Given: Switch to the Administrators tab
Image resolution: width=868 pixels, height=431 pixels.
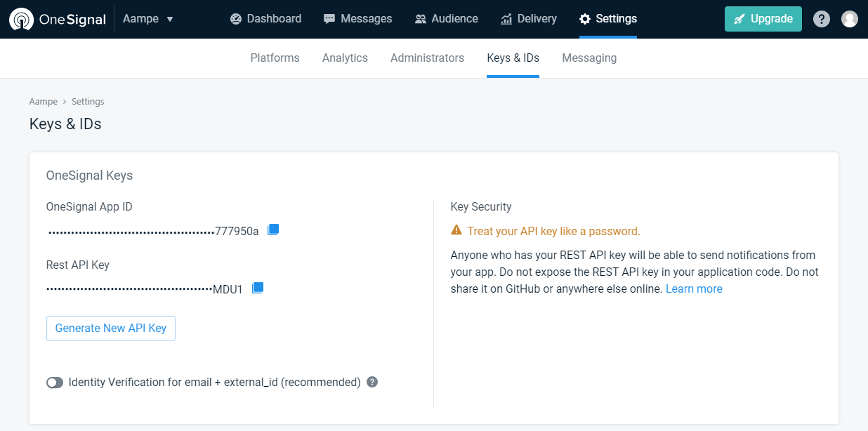Looking at the screenshot, I should (427, 58).
